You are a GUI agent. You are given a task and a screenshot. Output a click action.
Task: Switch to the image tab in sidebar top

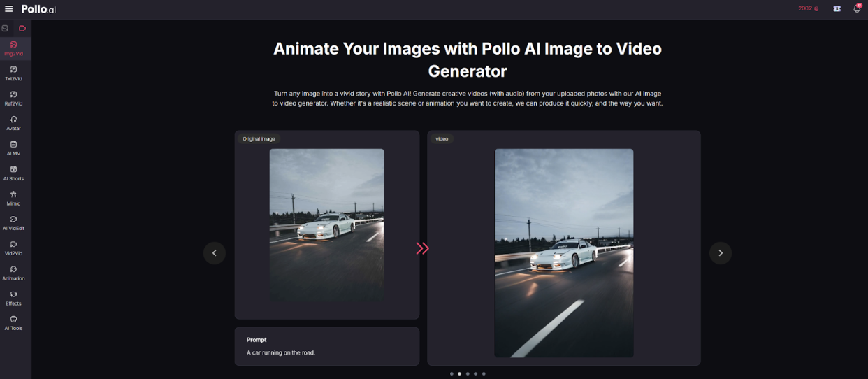6,29
